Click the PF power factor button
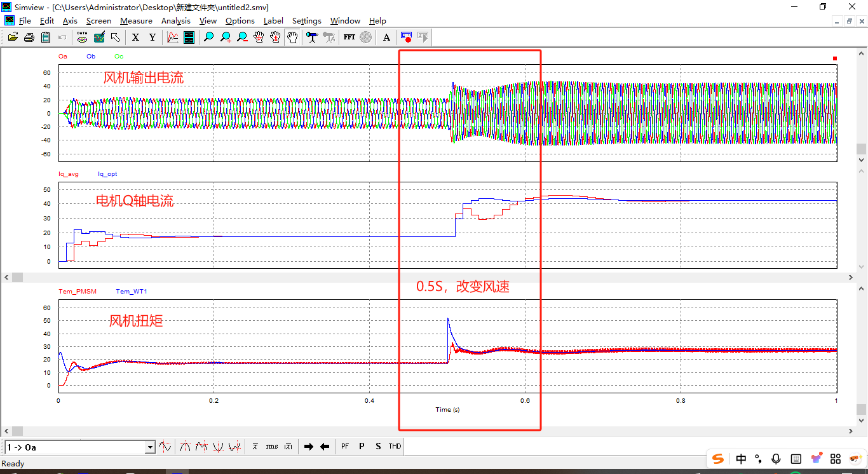 point(345,447)
